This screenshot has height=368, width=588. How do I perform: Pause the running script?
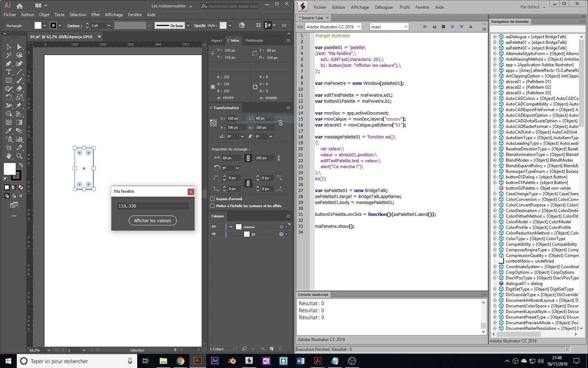point(434,27)
